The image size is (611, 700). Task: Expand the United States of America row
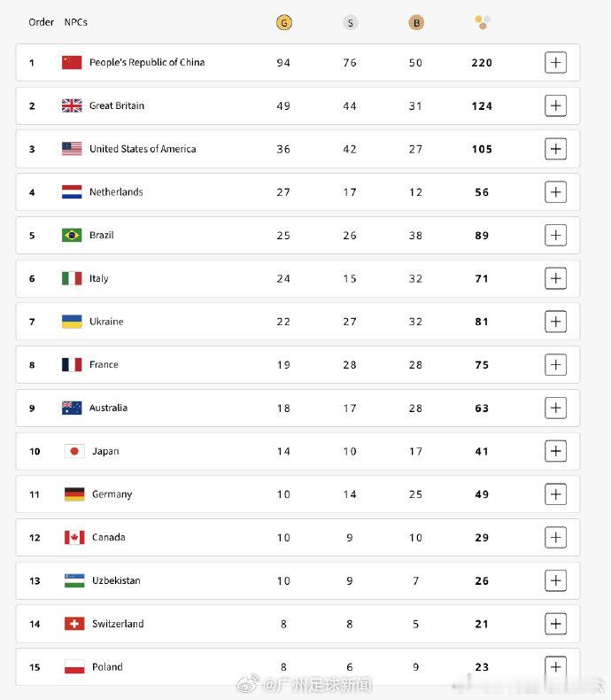point(556,149)
